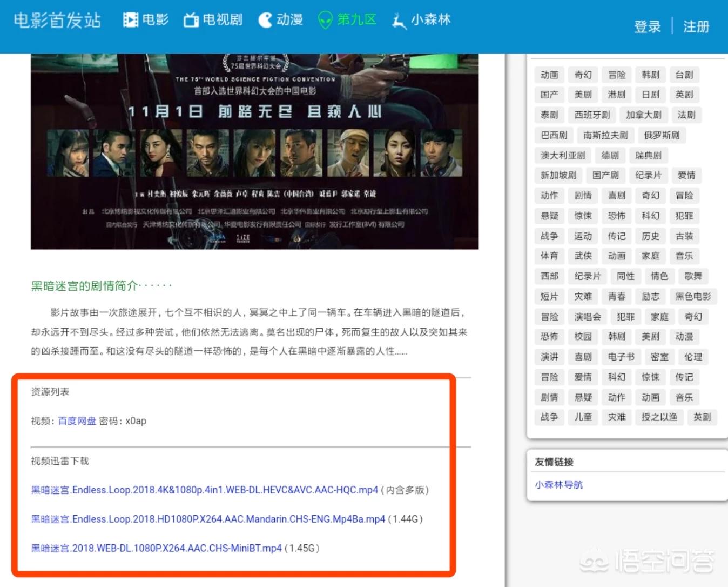The height and width of the screenshot is (587, 728).
Task: Click the deer icon beside 小森林
Action: [x=399, y=21]
